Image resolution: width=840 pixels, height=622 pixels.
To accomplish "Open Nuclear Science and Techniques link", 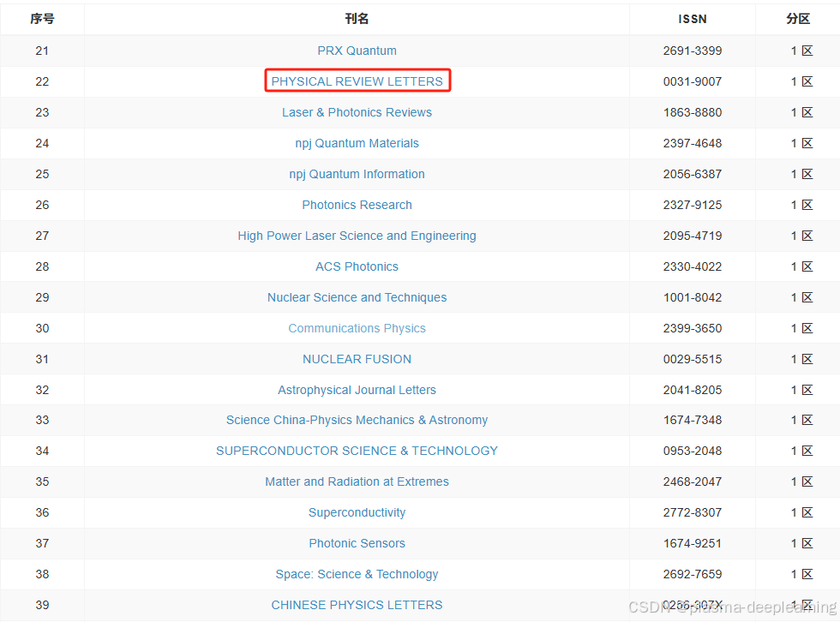I will [x=357, y=297].
